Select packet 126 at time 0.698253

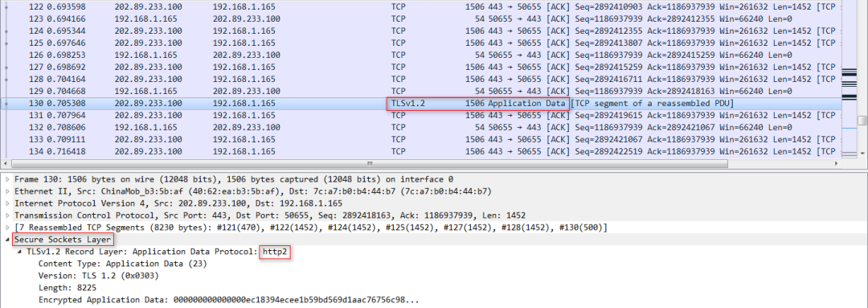pos(420,55)
